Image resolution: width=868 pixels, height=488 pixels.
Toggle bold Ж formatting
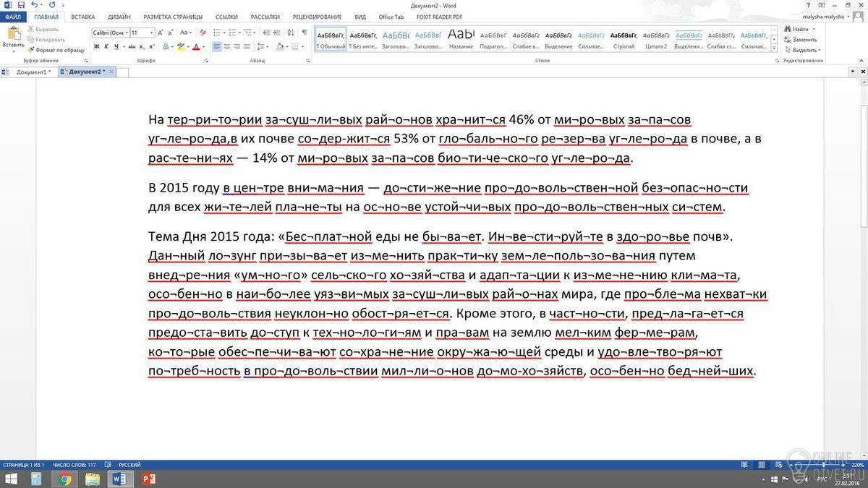tap(95, 47)
